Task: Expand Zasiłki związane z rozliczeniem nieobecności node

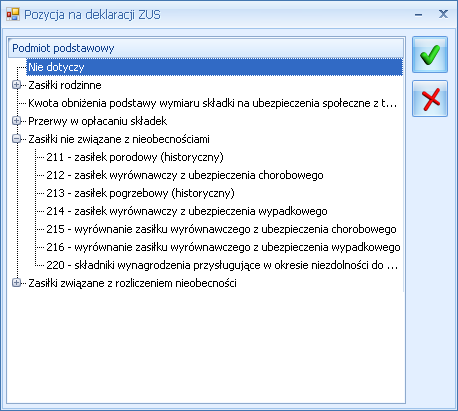Action: click(x=16, y=283)
